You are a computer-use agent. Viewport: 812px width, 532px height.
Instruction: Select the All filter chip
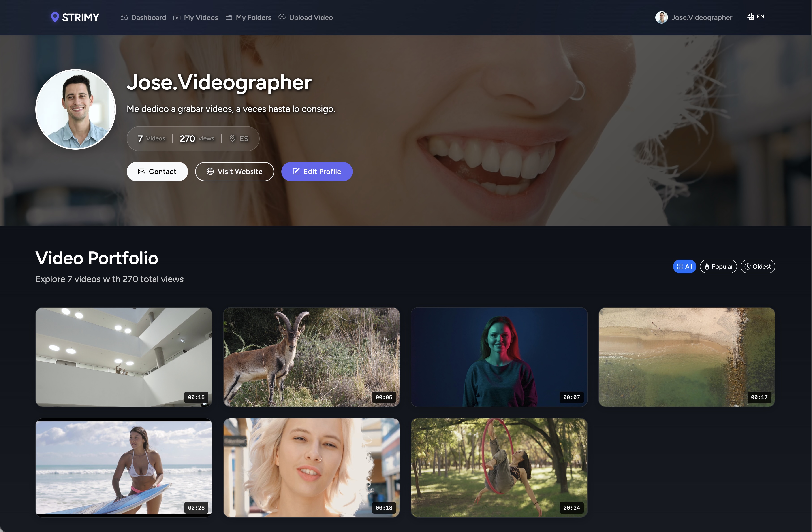point(684,266)
